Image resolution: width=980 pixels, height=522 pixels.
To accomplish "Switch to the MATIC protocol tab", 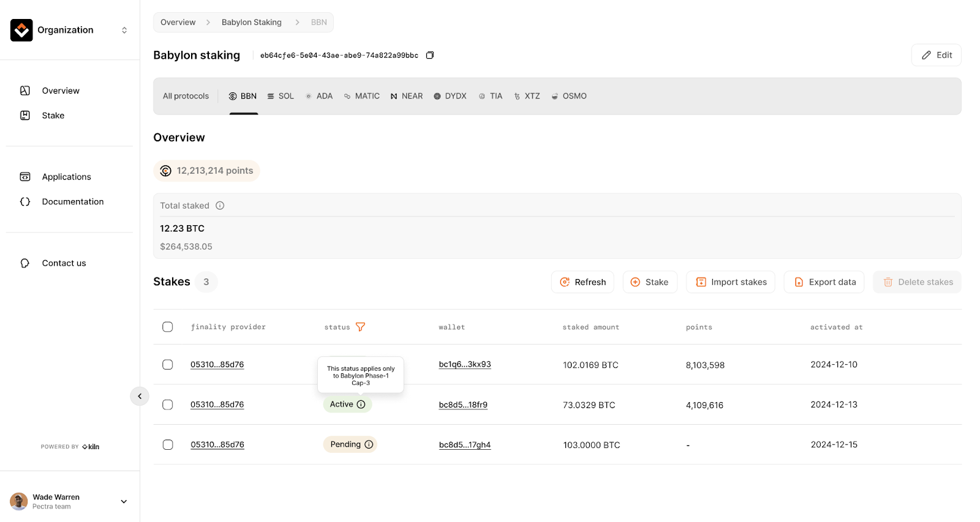I will tap(361, 96).
